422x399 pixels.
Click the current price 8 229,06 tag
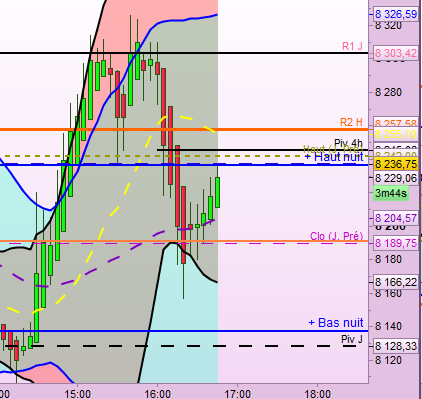point(395,178)
